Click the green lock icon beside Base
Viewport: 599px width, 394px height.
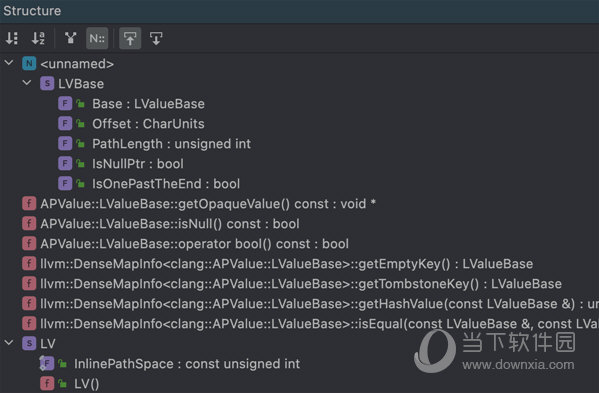click(x=81, y=104)
